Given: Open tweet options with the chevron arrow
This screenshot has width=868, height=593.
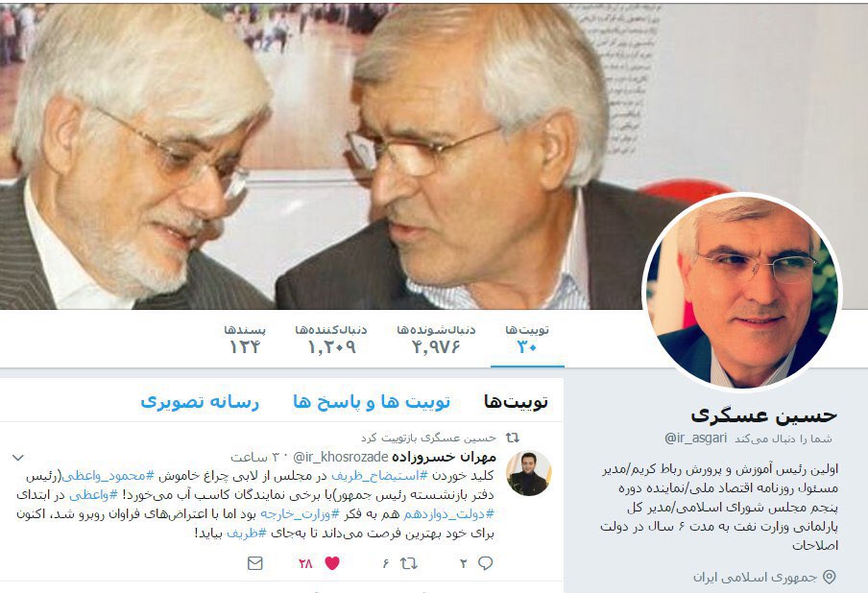Looking at the screenshot, I should point(17,458).
